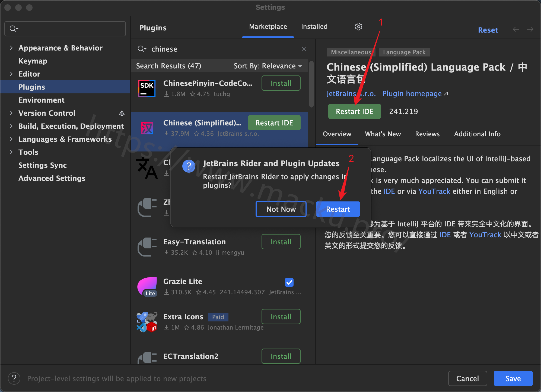Select Advanced Settings in the settings tree

[52, 178]
